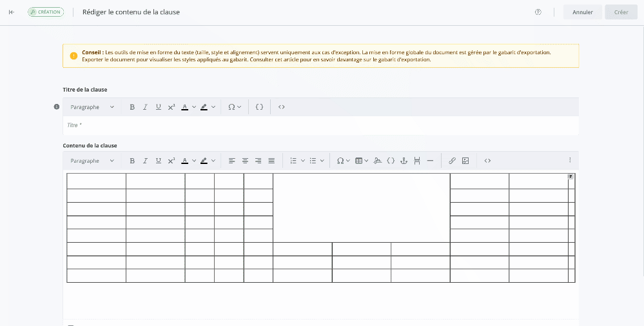Justify the text
Screen dimensions: 644x326
(271, 161)
